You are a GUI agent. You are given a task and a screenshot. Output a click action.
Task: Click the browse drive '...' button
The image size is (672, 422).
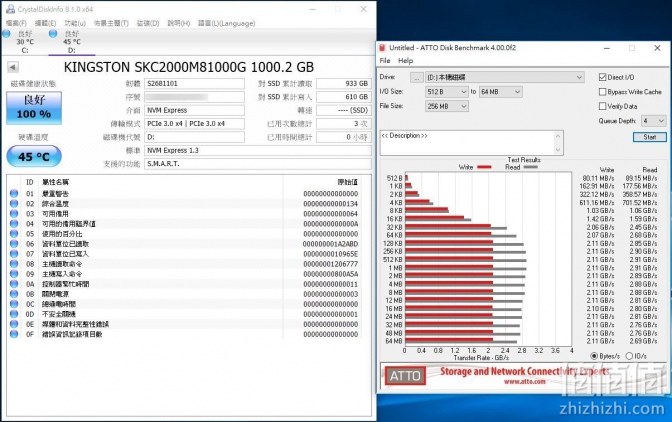pyautogui.click(x=416, y=78)
